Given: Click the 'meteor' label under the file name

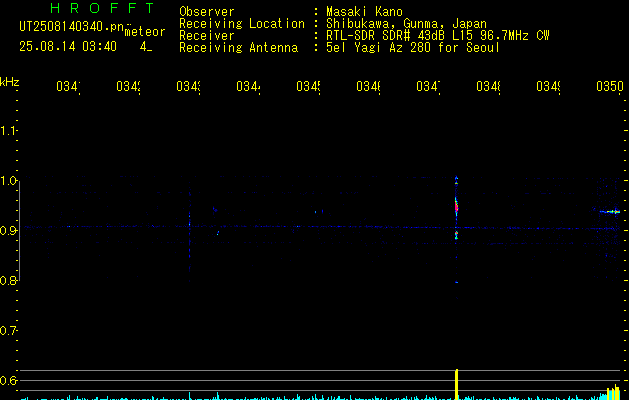Looking at the screenshot, I should click(145, 32).
